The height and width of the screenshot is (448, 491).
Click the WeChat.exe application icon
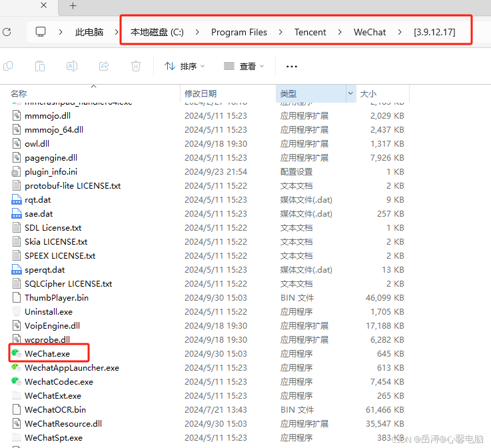pyautogui.click(x=16, y=353)
